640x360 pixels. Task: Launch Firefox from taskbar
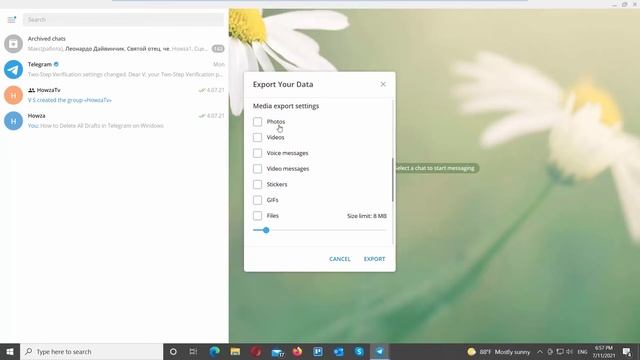[x=297, y=351]
